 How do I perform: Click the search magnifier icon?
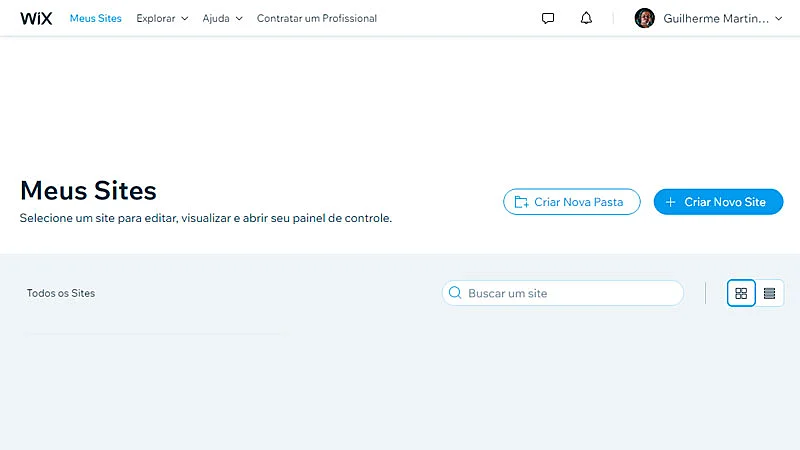tap(455, 293)
